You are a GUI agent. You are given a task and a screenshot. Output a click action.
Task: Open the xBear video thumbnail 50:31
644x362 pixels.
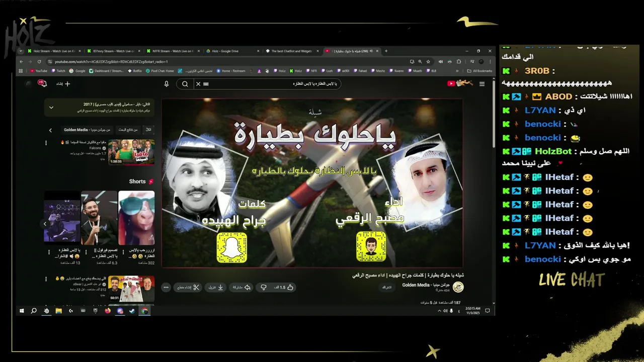tap(131, 289)
